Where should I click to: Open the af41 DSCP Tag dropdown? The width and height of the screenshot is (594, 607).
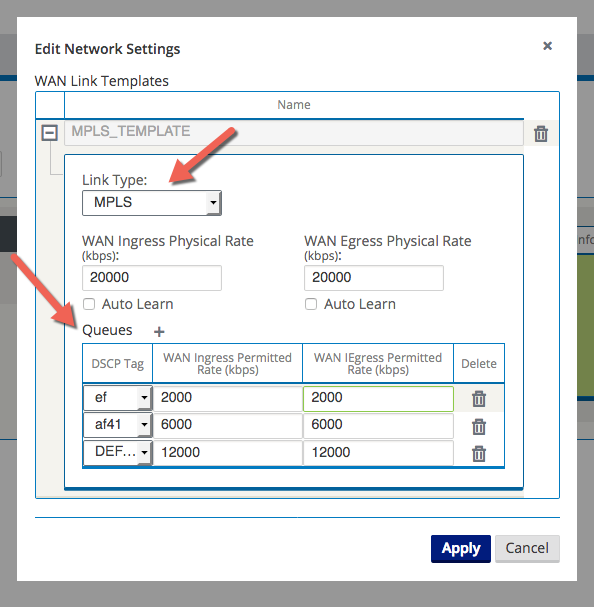(117, 425)
